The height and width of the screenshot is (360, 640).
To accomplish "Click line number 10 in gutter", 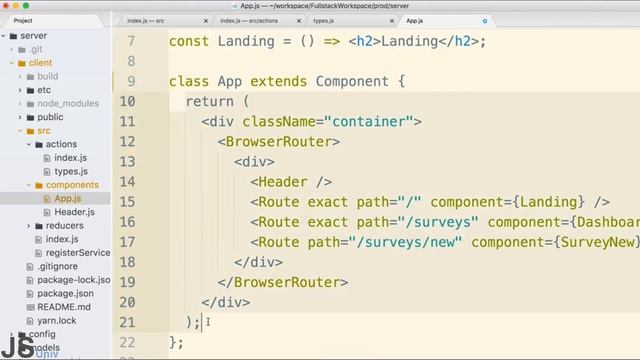I will click(127, 101).
